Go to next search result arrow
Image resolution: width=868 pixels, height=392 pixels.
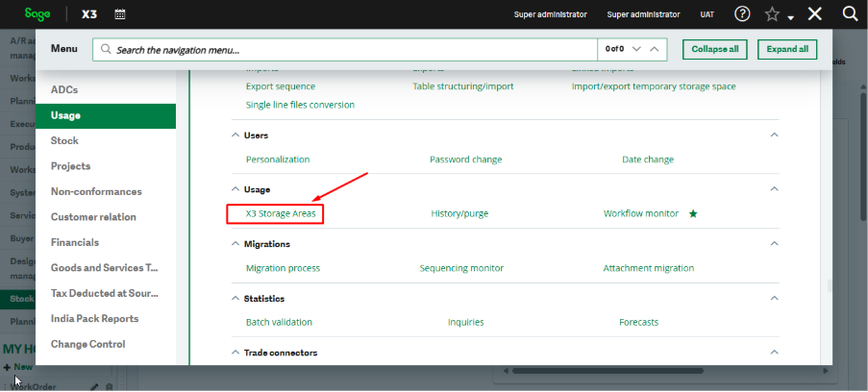coord(634,49)
